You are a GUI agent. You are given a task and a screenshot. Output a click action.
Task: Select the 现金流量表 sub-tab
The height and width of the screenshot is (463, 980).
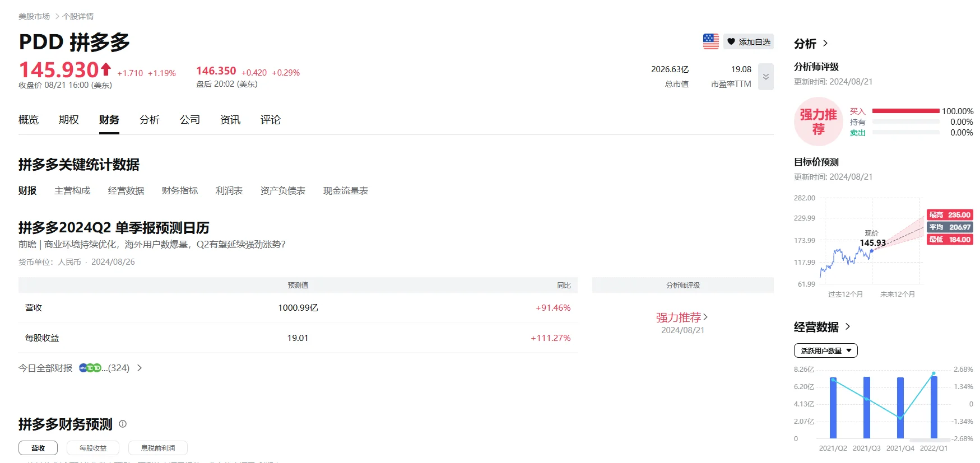[346, 191]
